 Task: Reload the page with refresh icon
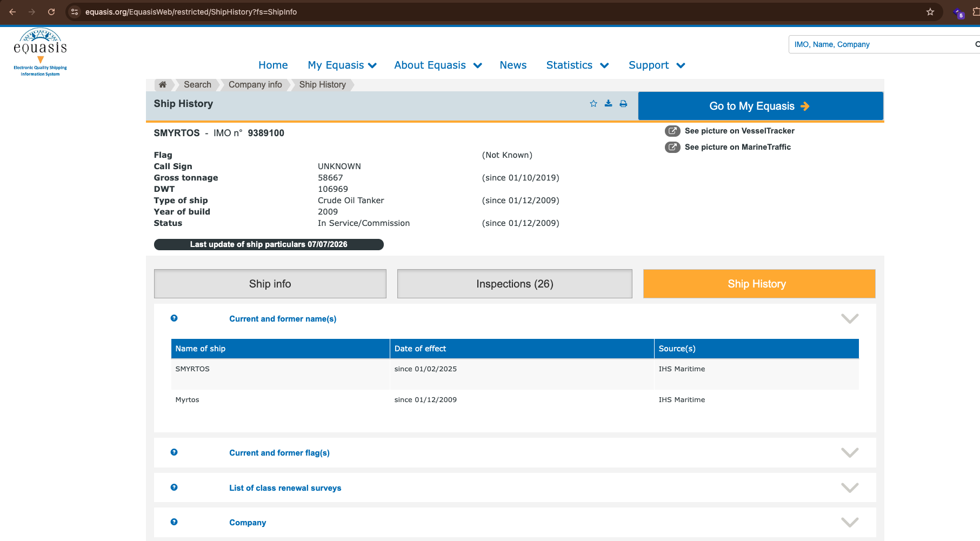[x=51, y=12]
